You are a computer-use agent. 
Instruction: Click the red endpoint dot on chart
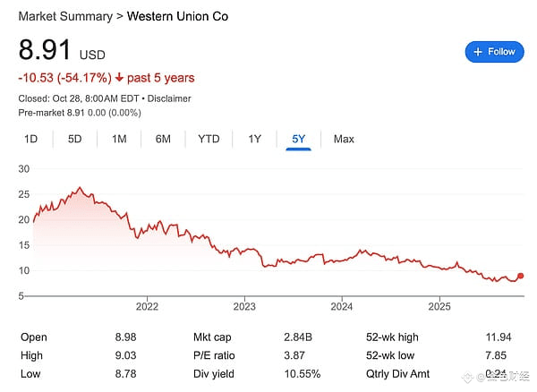coord(521,277)
